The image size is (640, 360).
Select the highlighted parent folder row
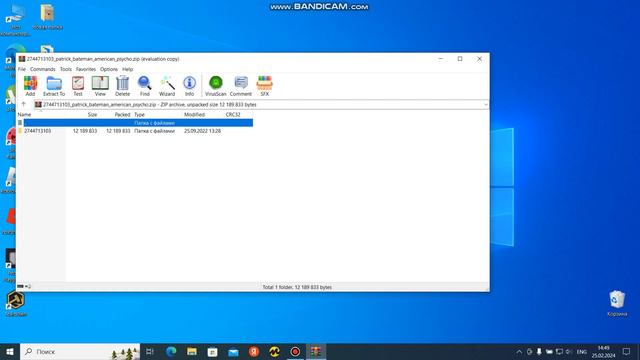pyautogui.click(x=135, y=123)
